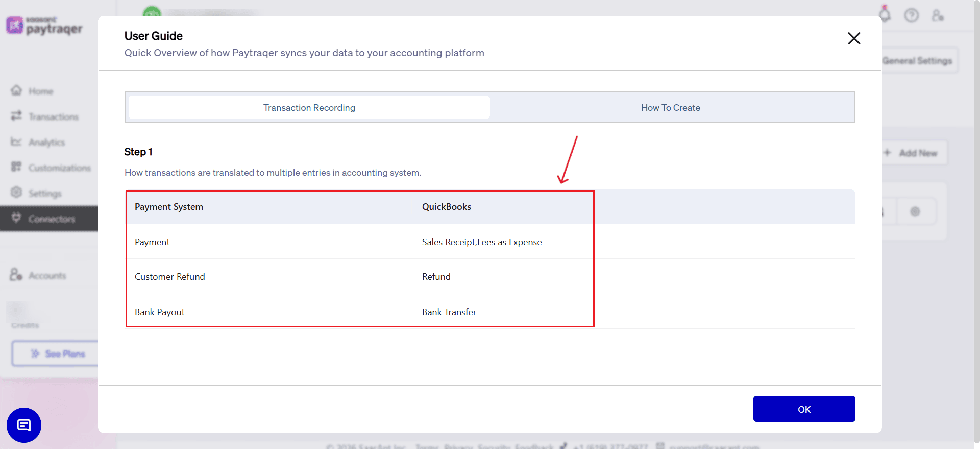980x449 pixels.
Task: Select the Transaction Recording tab
Action: (309, 108)
